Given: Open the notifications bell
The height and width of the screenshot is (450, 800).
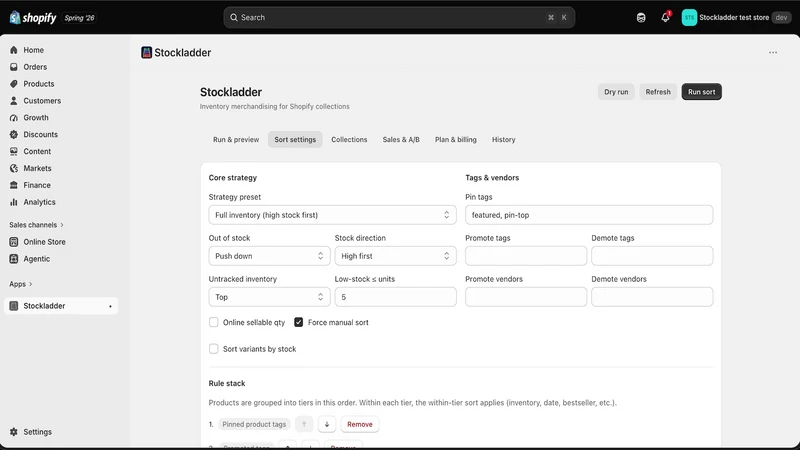Looking at the screenshot, I should point(665,17).
